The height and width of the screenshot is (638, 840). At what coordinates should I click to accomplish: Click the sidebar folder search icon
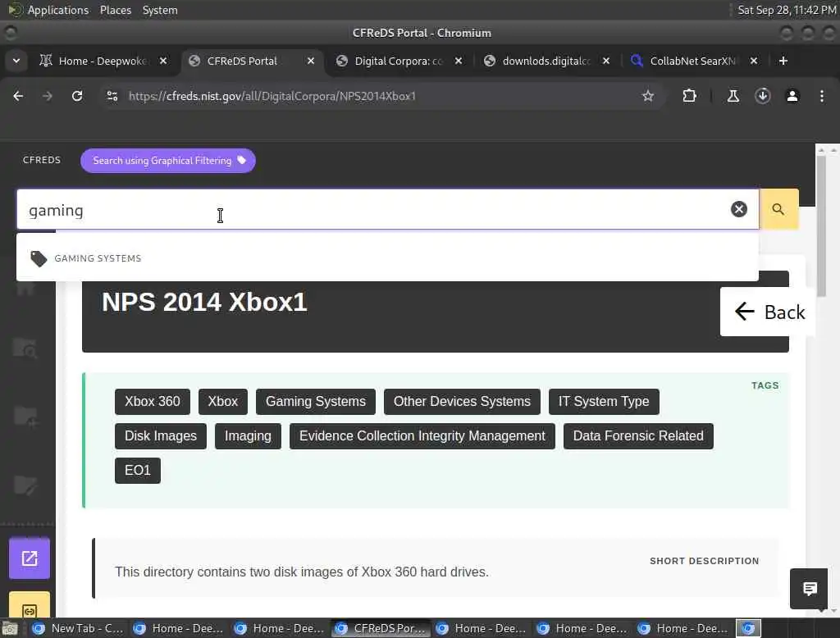25,349
